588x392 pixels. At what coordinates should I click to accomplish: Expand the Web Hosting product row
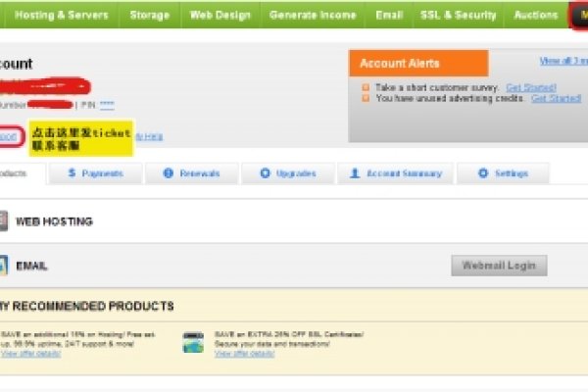coord(55,221)
